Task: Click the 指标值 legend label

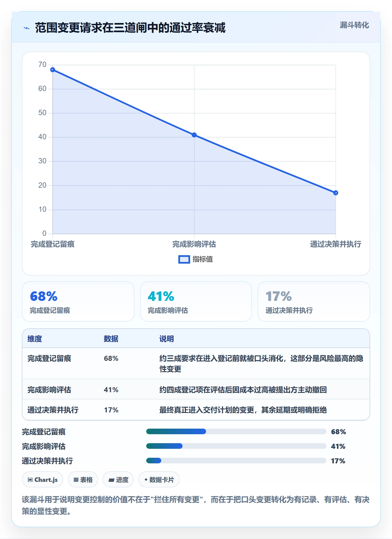Action: [x=203, y=259]
